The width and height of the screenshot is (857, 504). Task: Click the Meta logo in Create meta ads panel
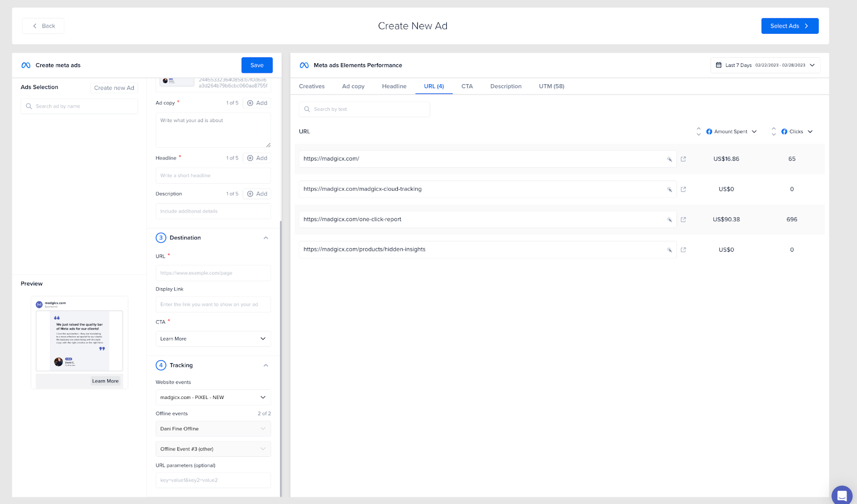[25, 65]
